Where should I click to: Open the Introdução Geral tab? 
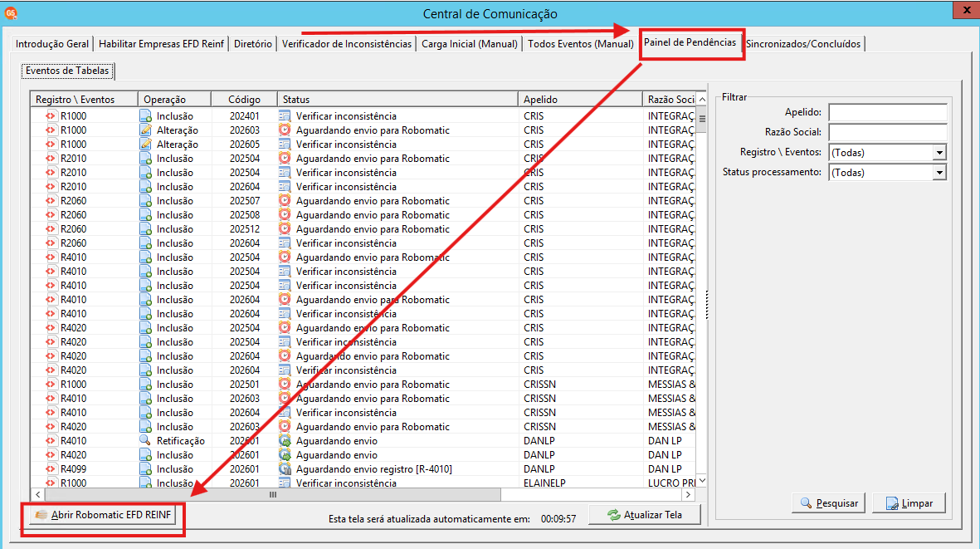[x=52, y=44]
